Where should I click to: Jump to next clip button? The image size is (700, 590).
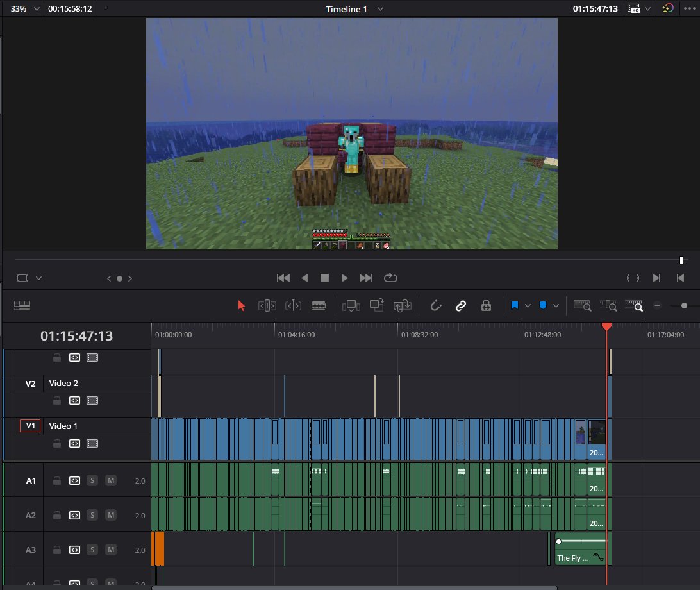coord(656,278)
